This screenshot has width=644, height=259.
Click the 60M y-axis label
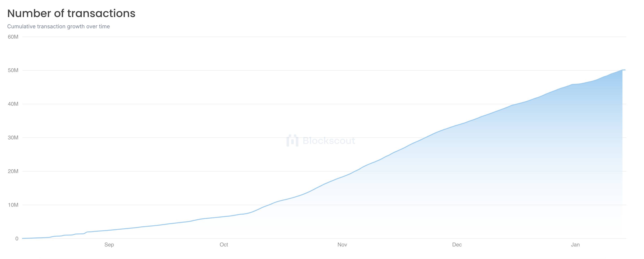point(13,37)
